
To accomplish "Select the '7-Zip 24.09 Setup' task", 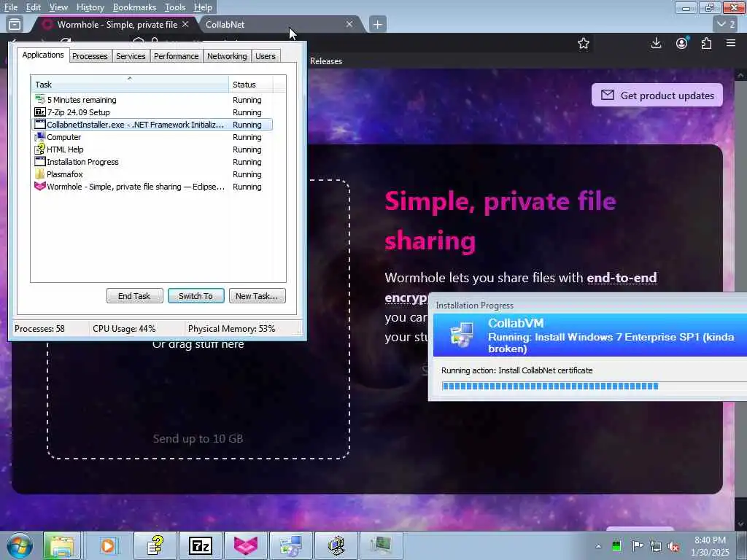I will [x=152, y=112].
